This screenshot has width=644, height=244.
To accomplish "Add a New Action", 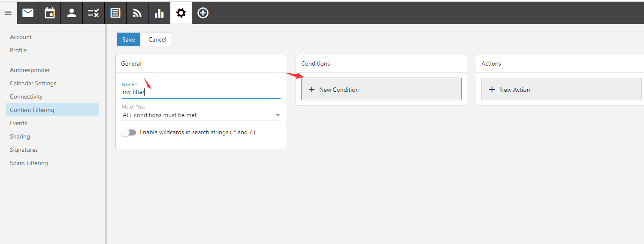I will coord(561,89).
